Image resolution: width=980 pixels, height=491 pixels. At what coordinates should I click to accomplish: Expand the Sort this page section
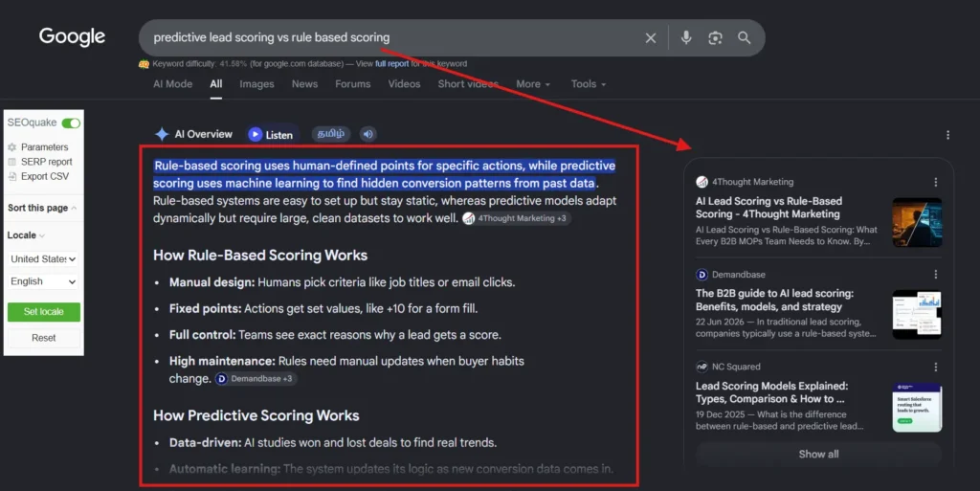[x=42, y=208]
